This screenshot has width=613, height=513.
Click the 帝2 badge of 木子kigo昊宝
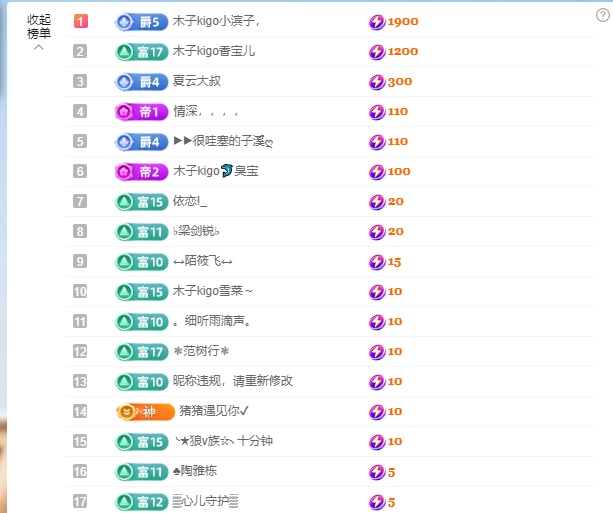141,172
